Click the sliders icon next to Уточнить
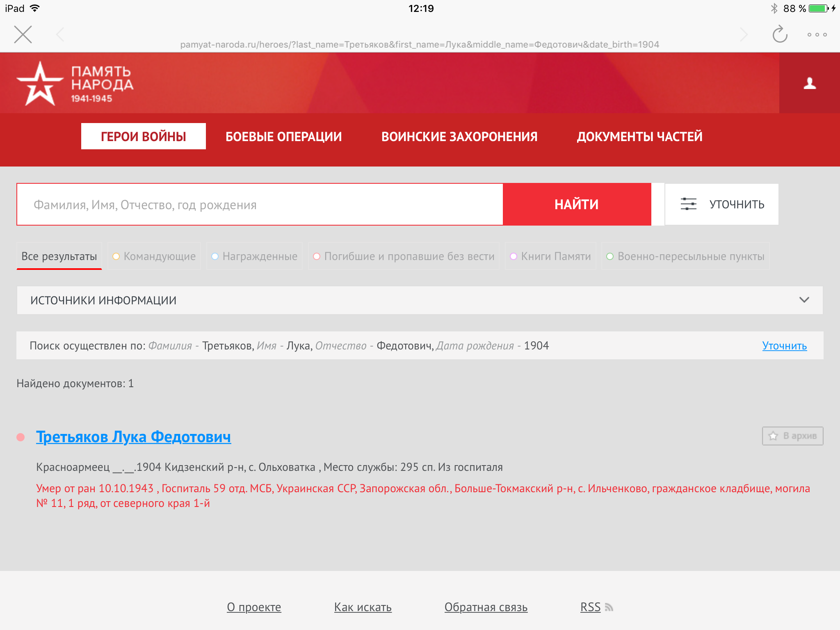Viewport: 840px width, 630px height. pos(688,204)
